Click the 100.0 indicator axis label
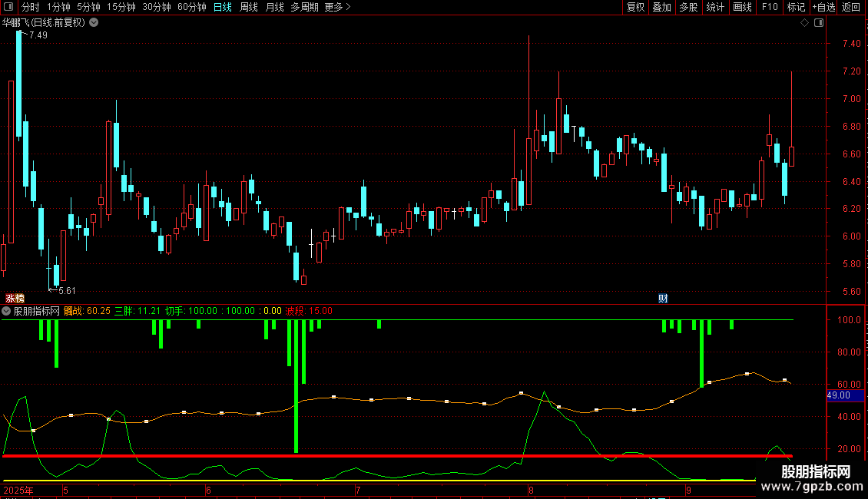The image size is (868, 499). (x=849, y=320)
